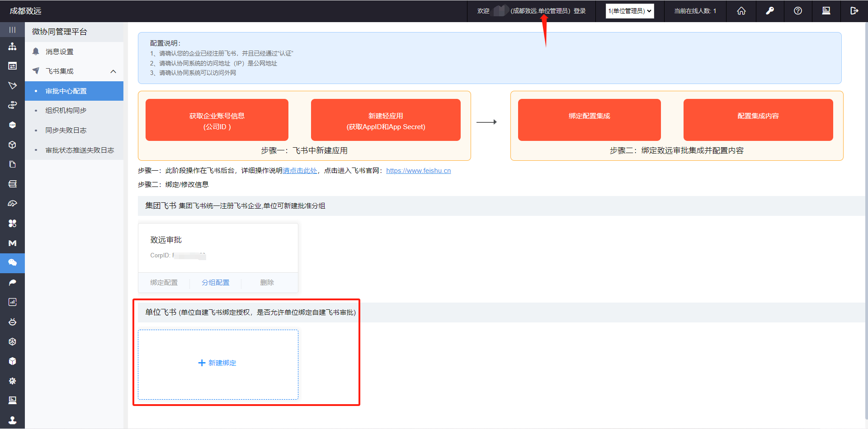Viewport: 868px width, 429px height.
Task: Open the help question-mark icon
Action: click(798, 11)
